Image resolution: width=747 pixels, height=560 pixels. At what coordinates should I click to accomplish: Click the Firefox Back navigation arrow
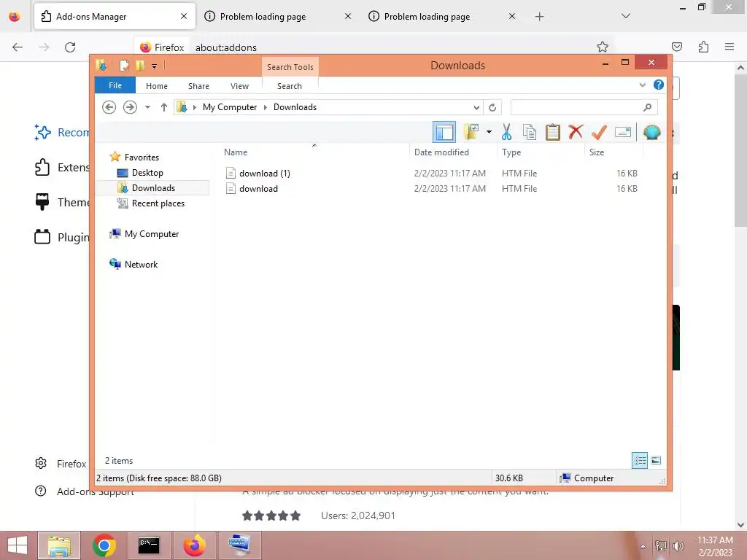tap(18, 47)
